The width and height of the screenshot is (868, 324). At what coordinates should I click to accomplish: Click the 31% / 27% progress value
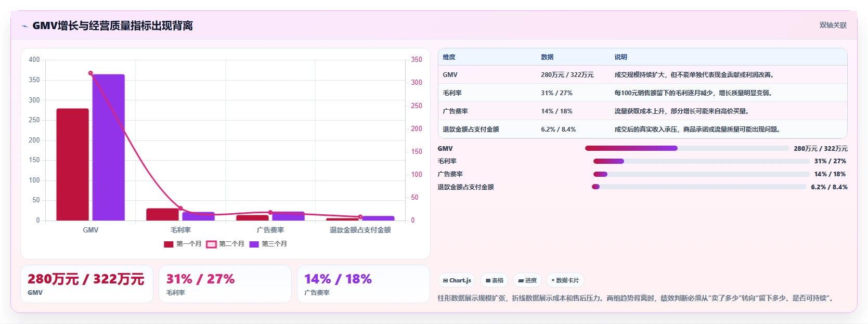pyautogui.click(x=831, y=161)
